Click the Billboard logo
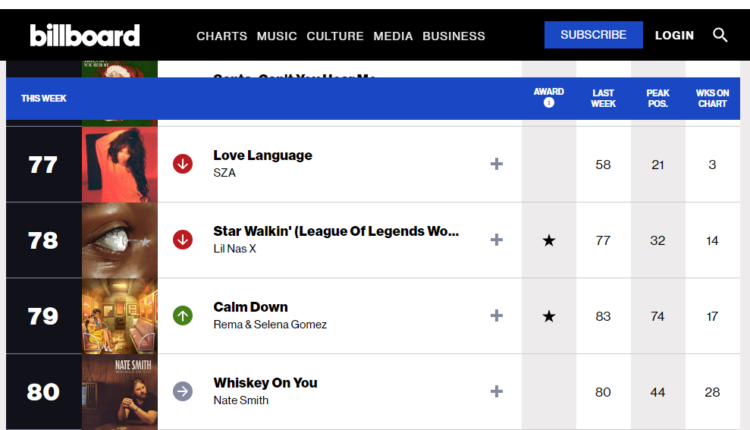The height and width of the screenshot is (430, 750). [85, 35]
